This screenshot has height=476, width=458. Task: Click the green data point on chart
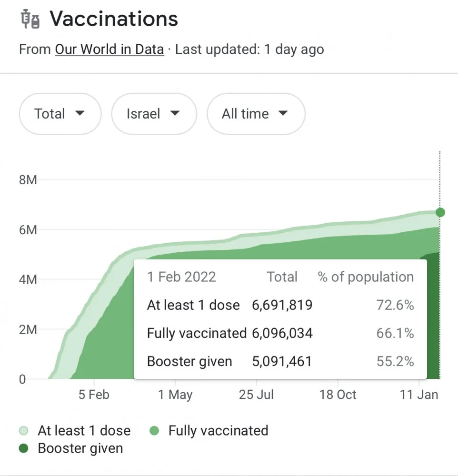[440, 212]
